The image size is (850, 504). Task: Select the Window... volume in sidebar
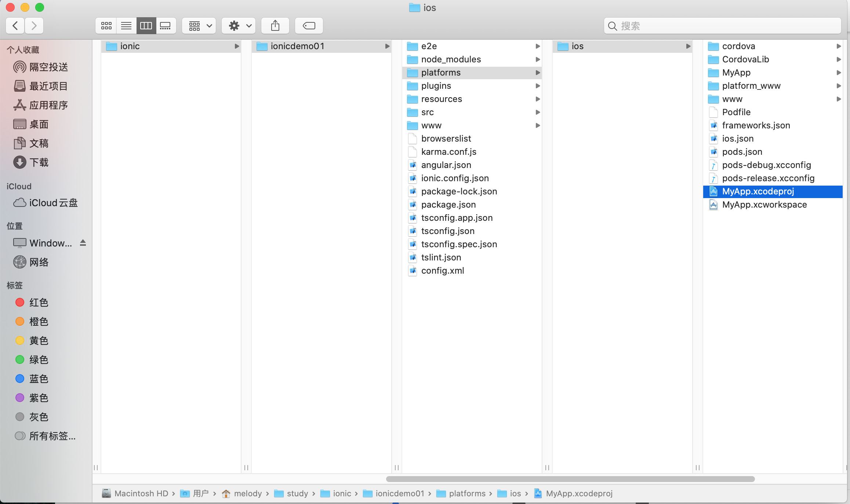click(x=43, y=243)
